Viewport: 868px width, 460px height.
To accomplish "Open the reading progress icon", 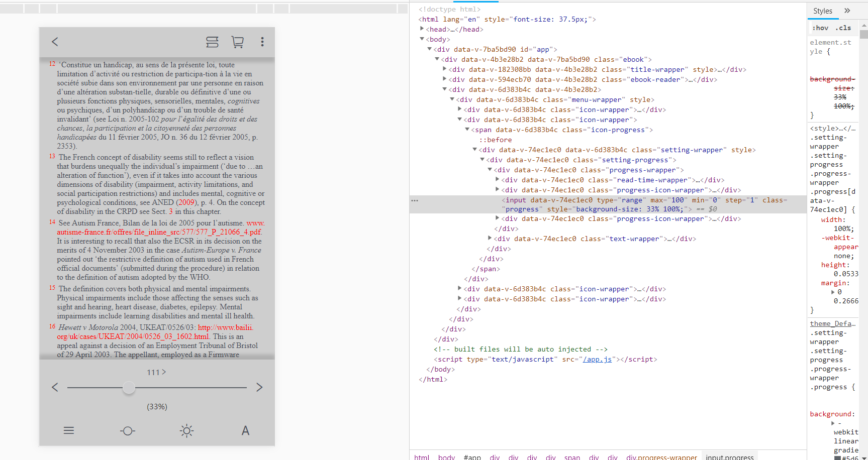I will coord(128,431).
